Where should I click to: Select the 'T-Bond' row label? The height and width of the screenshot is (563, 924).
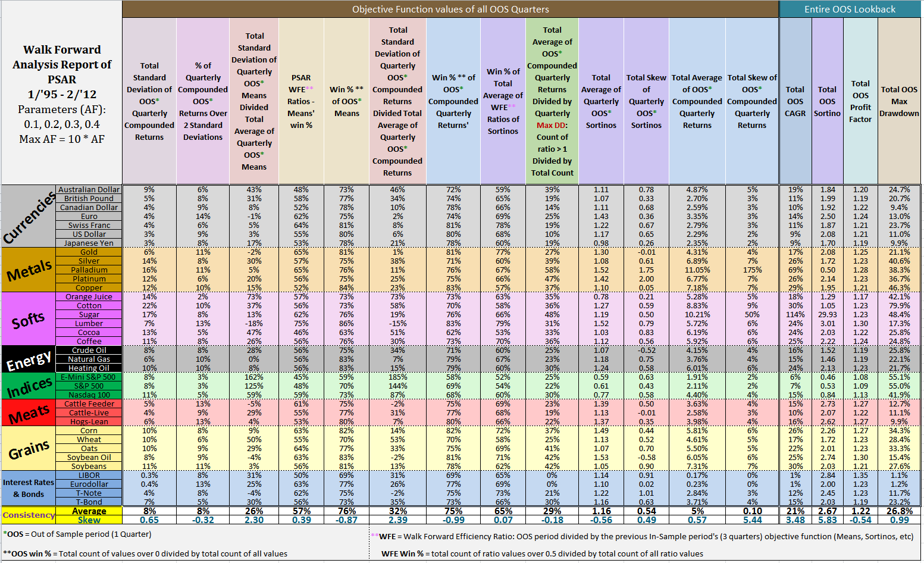coord(89,502)
